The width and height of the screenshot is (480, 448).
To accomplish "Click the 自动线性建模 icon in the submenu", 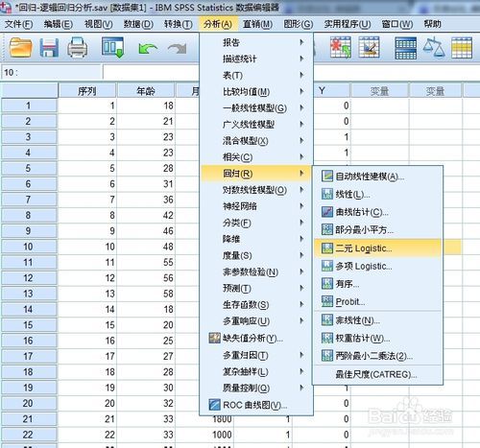I will (x=327, y=176).
